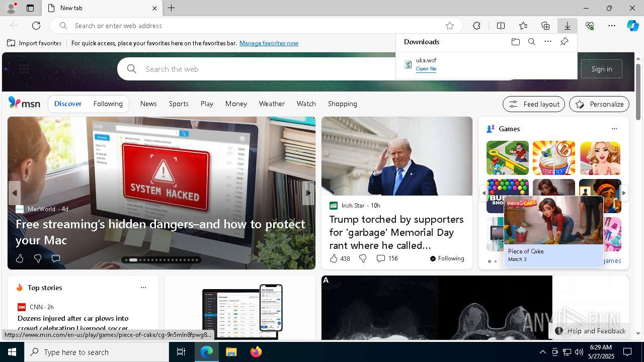Image resolution: width=644 pixels, height=362 pixels.
Task: Dislike the Irish Star Trump story
Action: [363, 258]
